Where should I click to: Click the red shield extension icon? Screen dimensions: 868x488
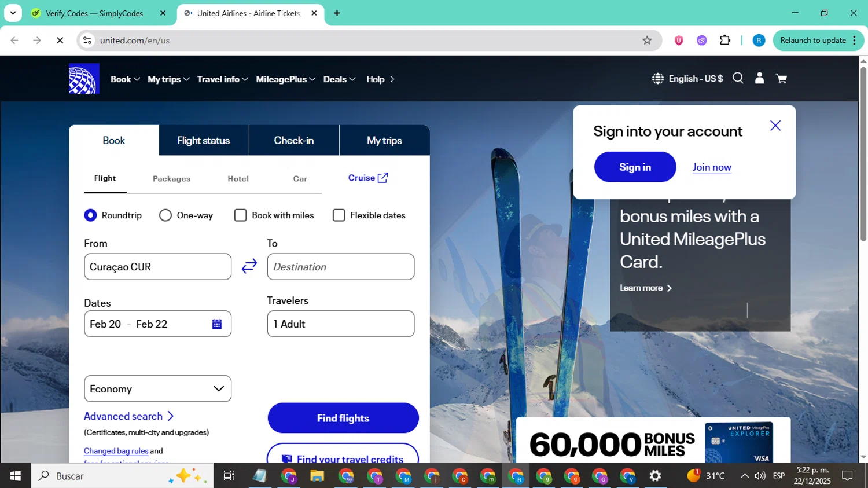pos(679,41)
